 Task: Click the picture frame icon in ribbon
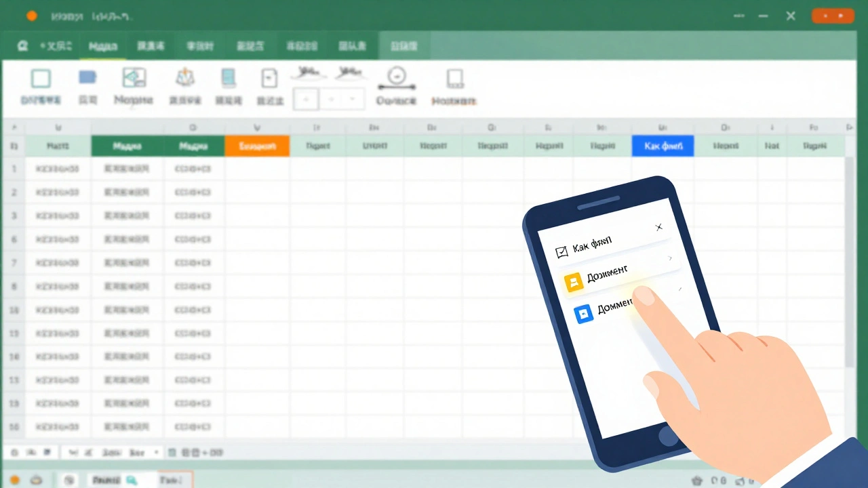tap(134, 78)
